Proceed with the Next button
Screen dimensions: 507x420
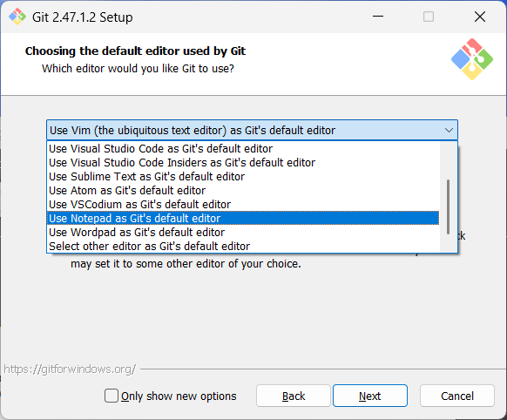tap(370, 396)
